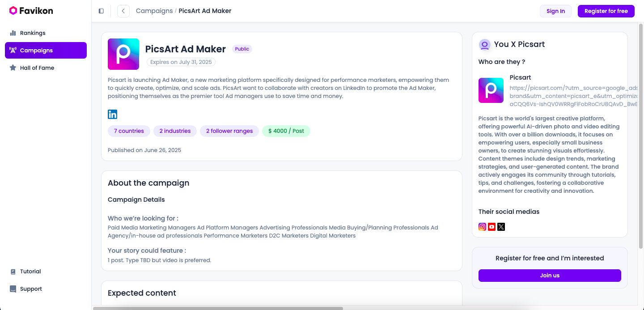Open Picsart's Instagram profile

(x=483, y=227)
